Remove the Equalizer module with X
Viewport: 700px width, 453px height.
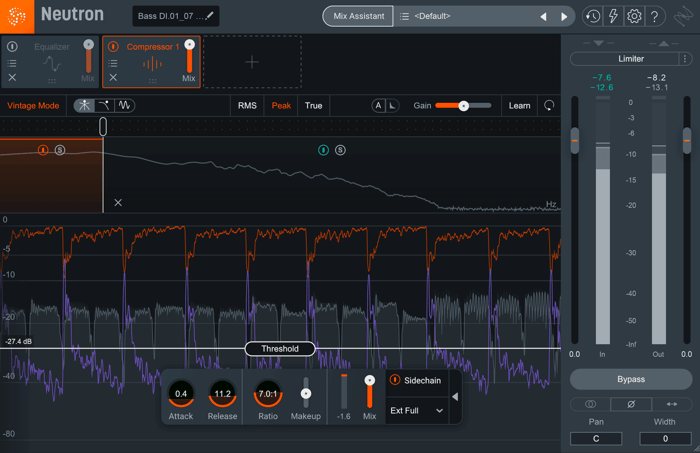(x=12, y=77)
